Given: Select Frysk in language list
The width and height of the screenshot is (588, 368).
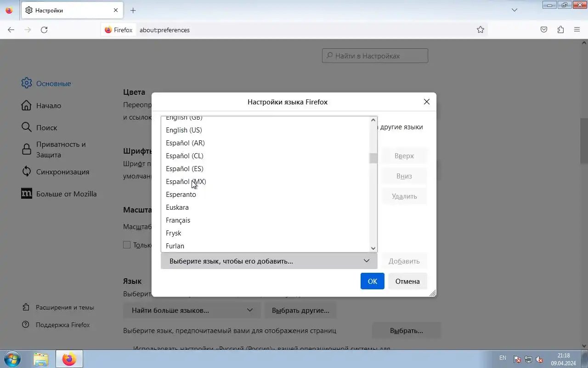Looking at the screenshot, I should click(x=265, y=233).
